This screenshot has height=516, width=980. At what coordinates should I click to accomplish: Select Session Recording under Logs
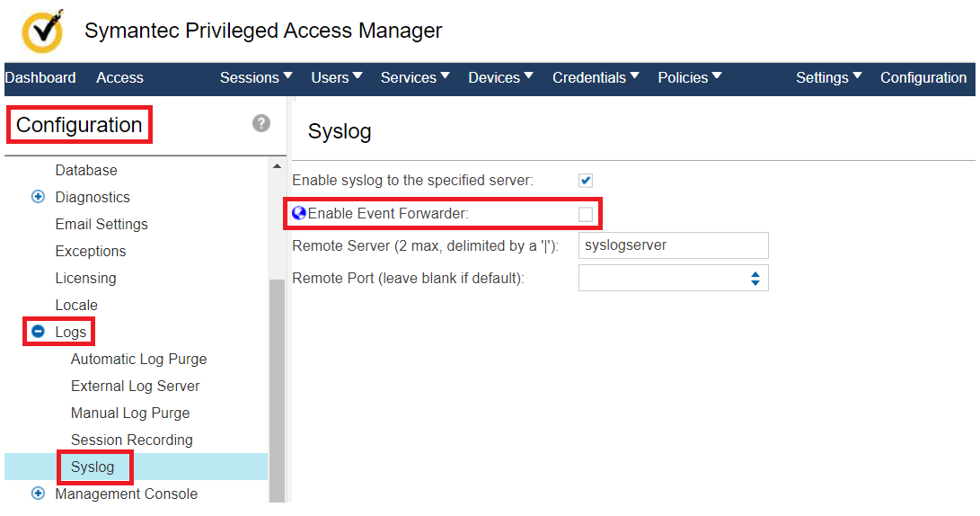[131, 440]
